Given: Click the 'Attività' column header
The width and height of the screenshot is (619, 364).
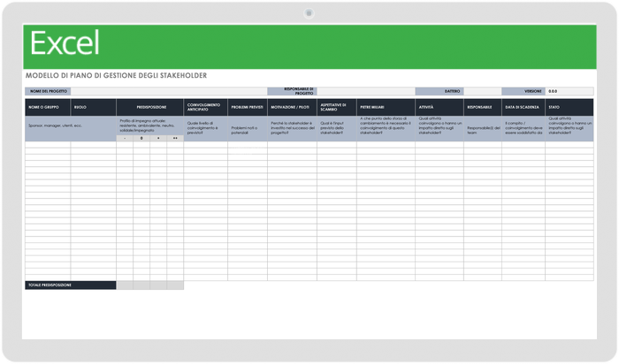Looking at the screenshot, I should pos(439,107).
